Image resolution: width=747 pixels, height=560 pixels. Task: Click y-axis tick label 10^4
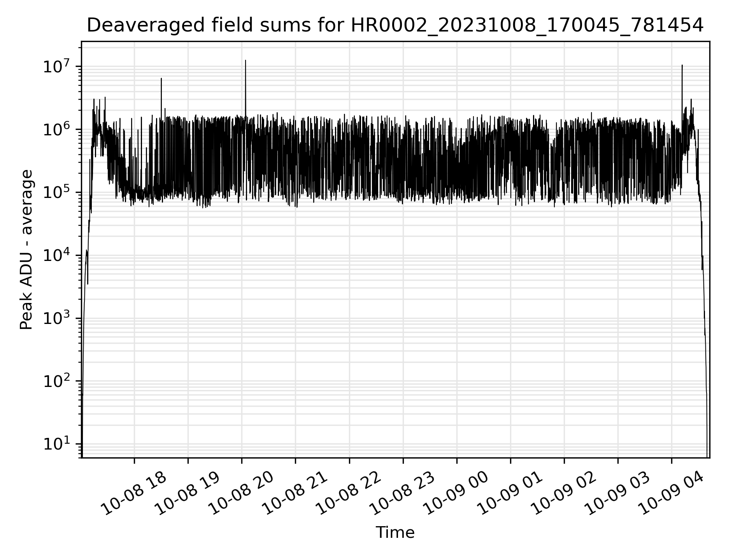(x=57, y=255)
